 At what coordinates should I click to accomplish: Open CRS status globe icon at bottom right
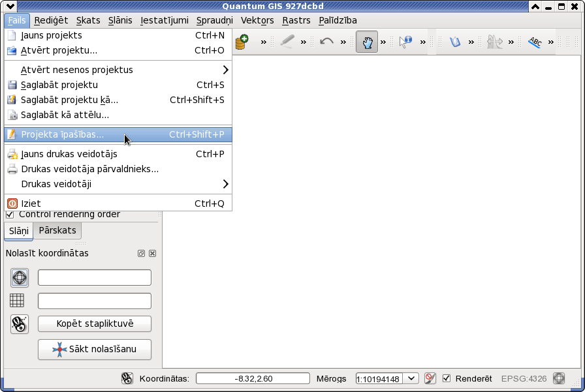pyautogui.click(x=559, y=378)
